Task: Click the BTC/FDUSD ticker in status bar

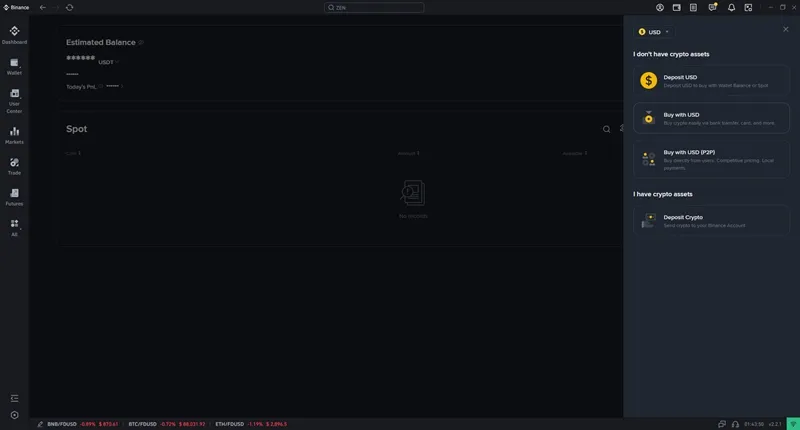Action: coord(166,424)
